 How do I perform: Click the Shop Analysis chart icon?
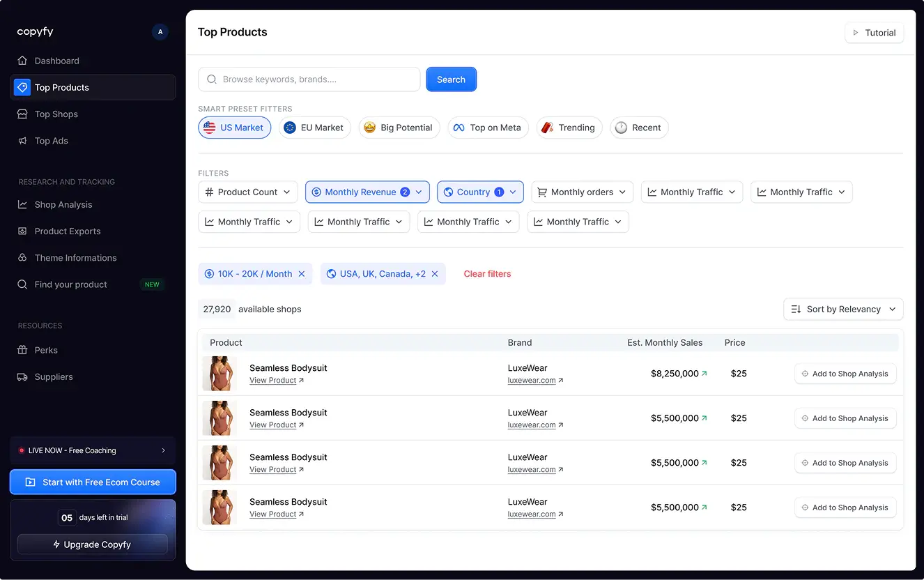[22, 205]
